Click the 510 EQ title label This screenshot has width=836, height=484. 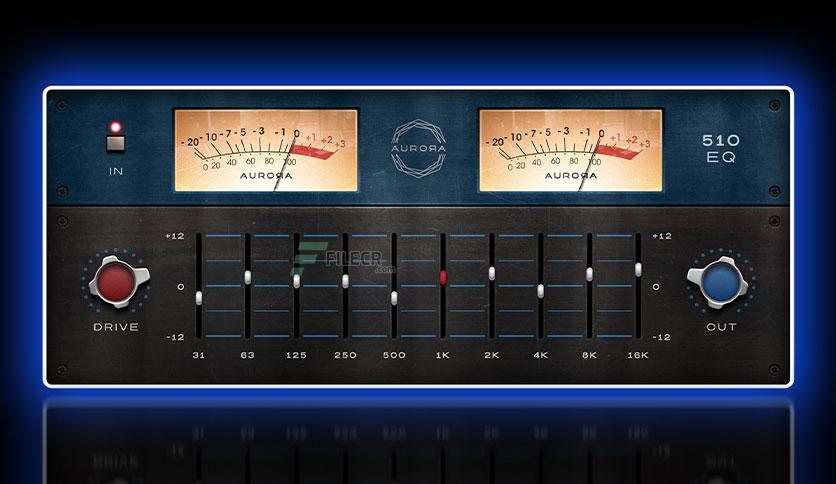[721, 148]
